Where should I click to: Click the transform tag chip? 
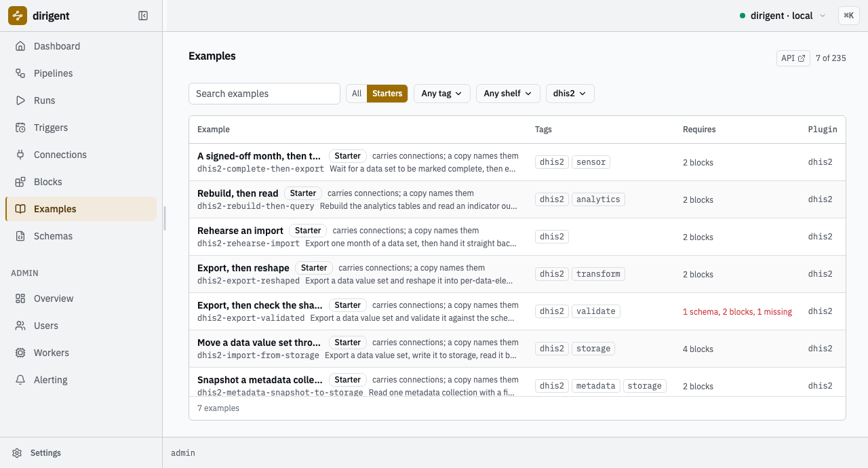pos(598,274)
